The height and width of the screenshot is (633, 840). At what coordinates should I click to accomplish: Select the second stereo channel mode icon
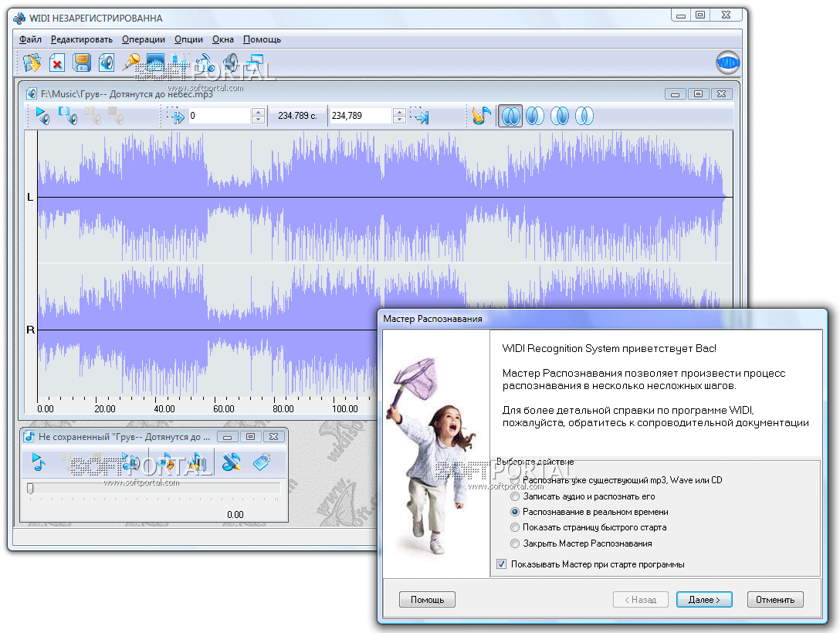(534, 116)
